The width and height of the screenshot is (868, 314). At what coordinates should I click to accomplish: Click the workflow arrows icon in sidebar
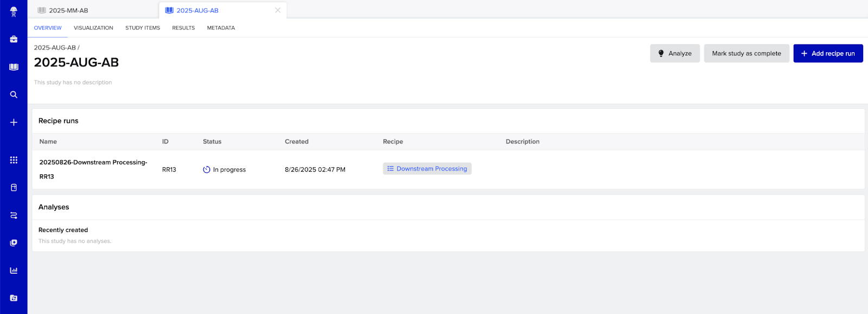[x=14, y=215]
